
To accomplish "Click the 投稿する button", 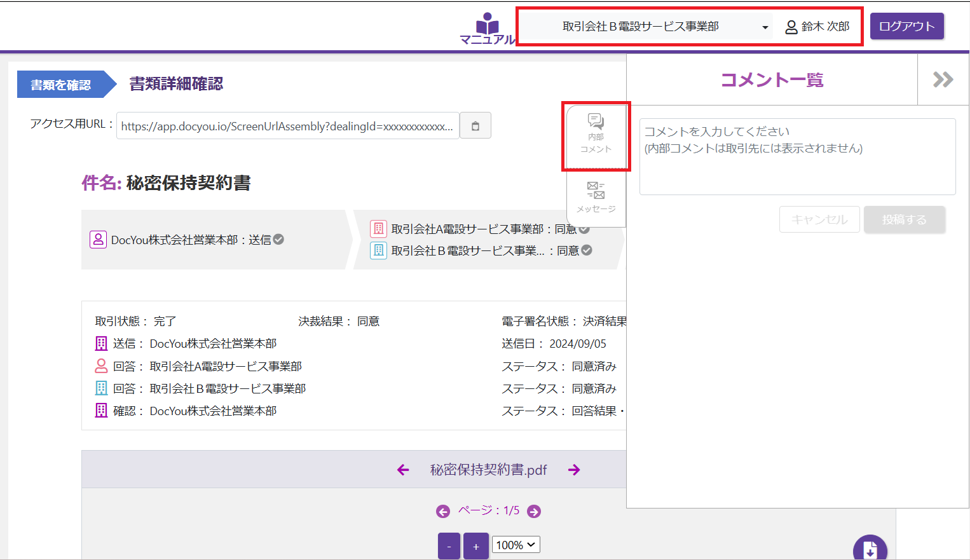I will pos(904,219).
